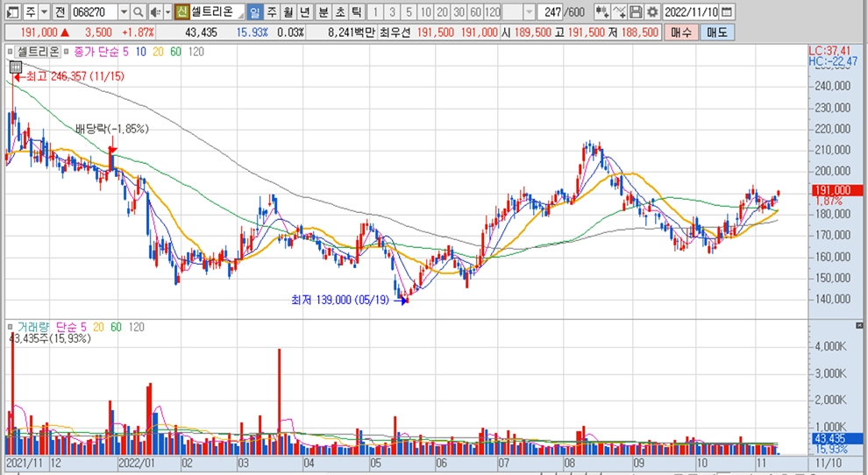Toggle the daily (일) chart period

click(x=254, y=12)
